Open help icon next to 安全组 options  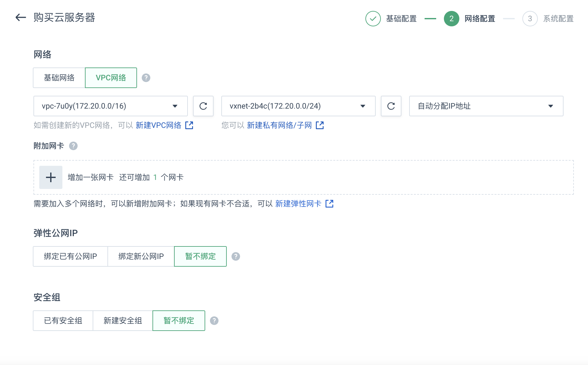[214, 321]
